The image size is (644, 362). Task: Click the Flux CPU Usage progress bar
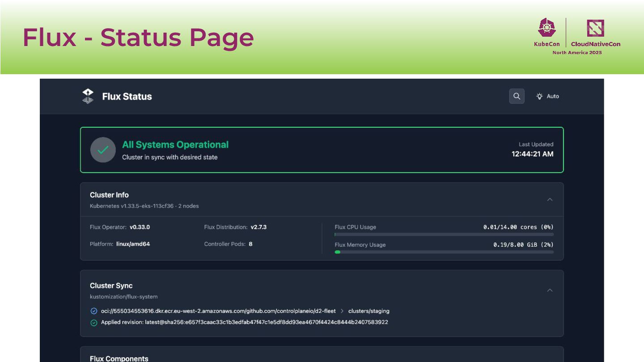point(444,234)
